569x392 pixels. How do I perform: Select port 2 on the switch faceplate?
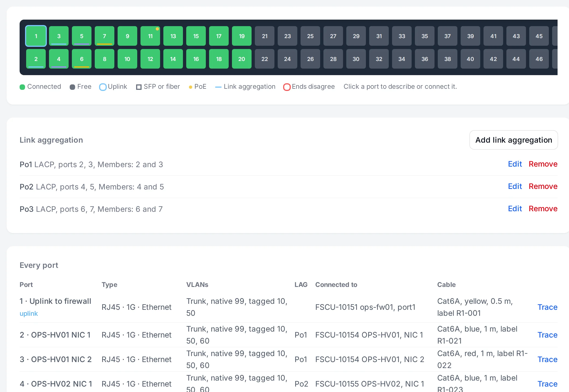[x=36, y=59]
